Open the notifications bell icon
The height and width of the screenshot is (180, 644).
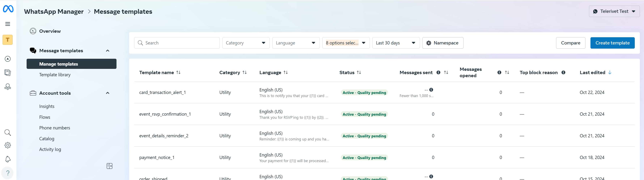coord(8,159)
